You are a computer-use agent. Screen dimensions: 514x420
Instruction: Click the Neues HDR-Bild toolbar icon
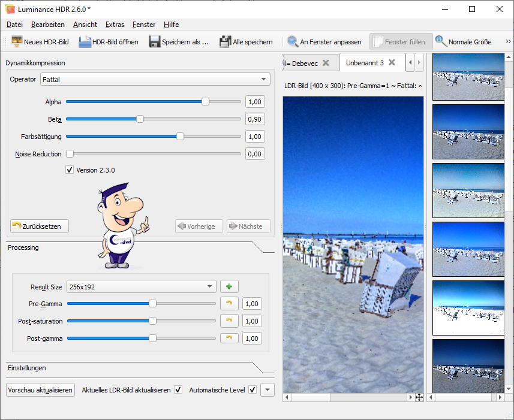pyautogui.click(x=17, y=42)
